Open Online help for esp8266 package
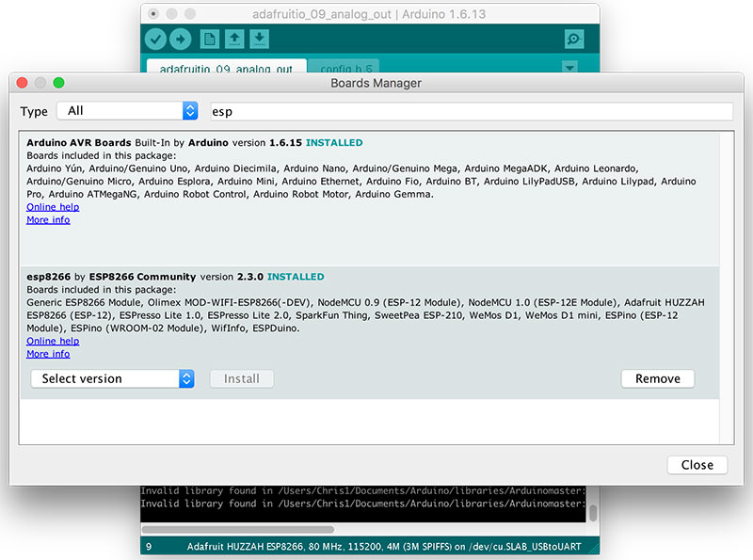753x560 pixels. click(x=53, y=342)
